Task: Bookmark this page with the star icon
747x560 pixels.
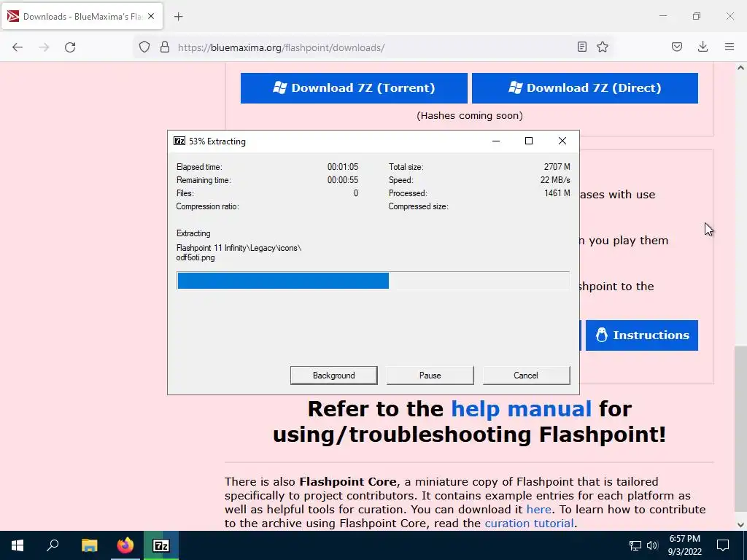Action: tap(603, 47)
